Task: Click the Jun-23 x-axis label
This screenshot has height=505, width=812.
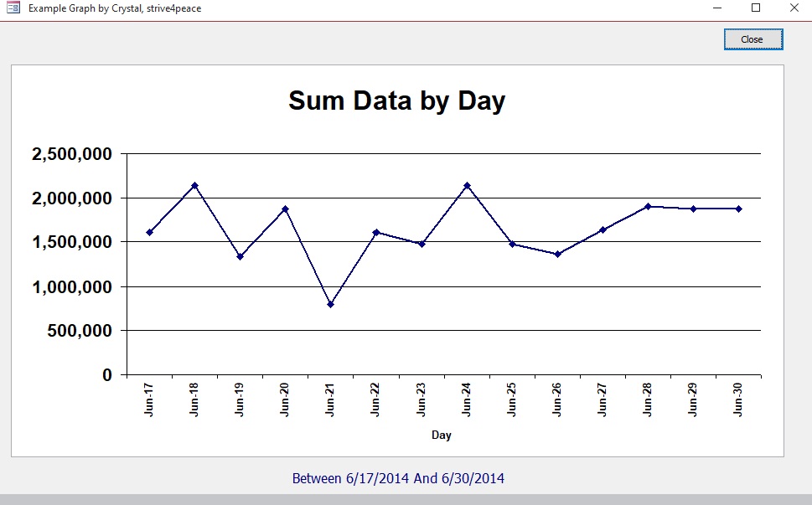Action: coord(421,399)
